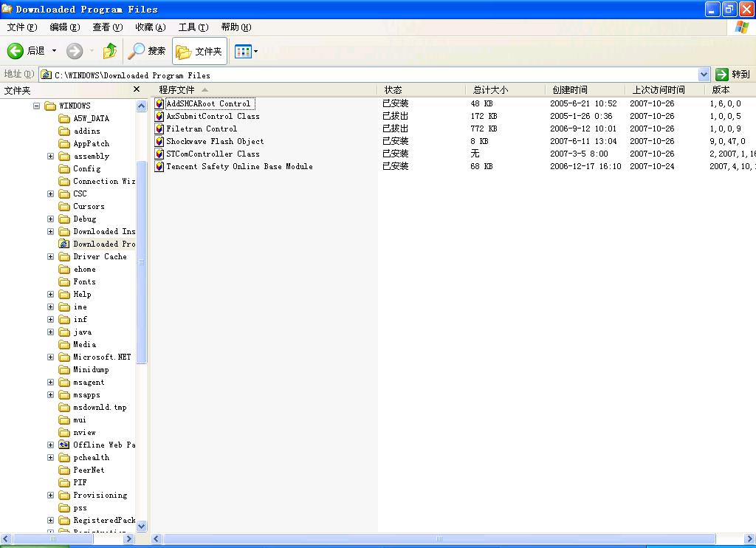Open the Tools (工具) menu
Screen dimensions: 756x548
click(193, 27)
